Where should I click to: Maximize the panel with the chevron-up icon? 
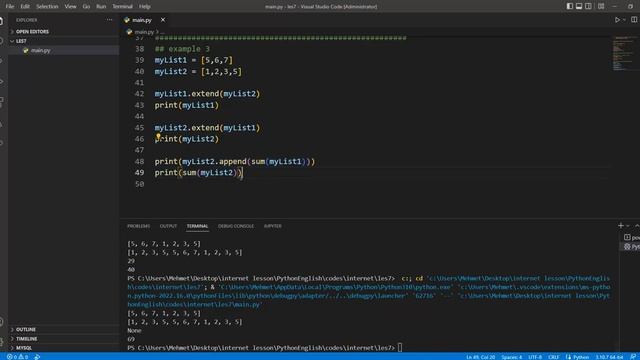tap(636, 226)
